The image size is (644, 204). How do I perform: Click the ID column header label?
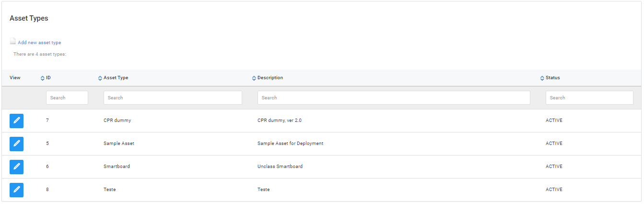click(48, 78)
